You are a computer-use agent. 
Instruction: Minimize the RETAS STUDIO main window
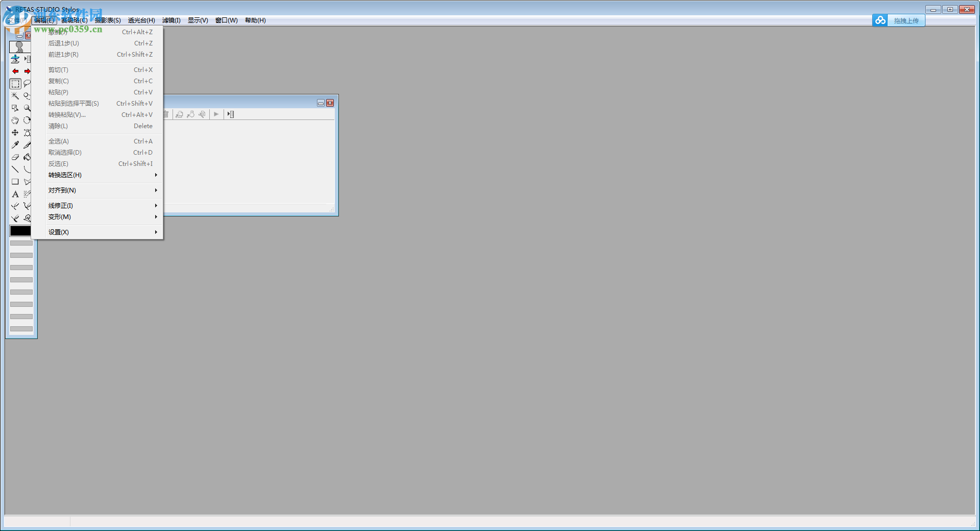click(x=933, y=9)
